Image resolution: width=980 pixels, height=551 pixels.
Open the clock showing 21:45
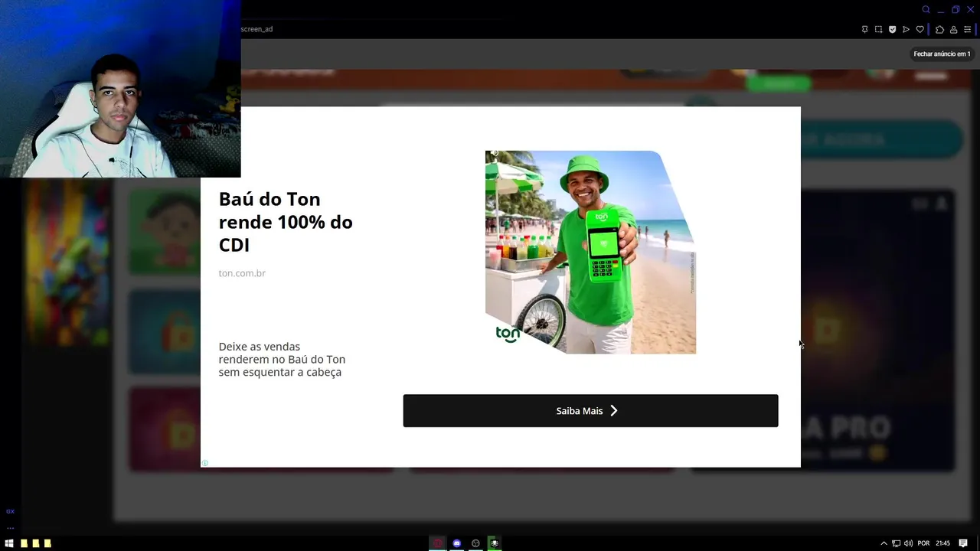click(x=943, y=543)
